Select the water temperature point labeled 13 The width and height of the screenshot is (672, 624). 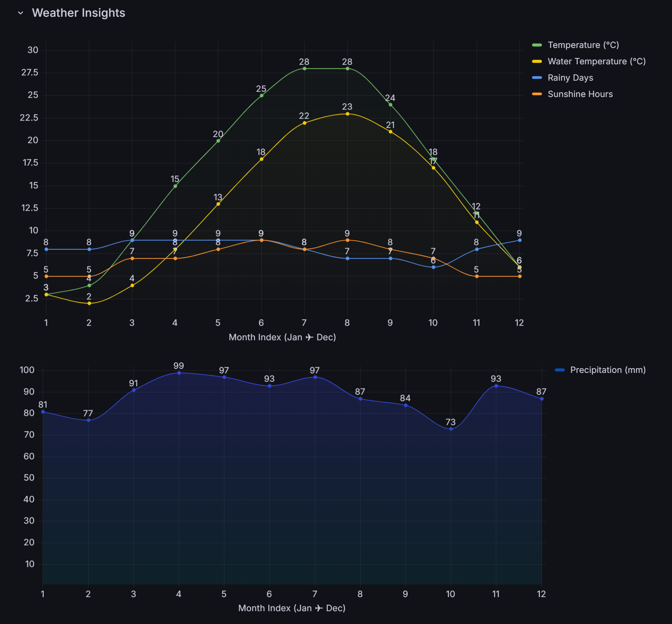click(x=218, y=204)
